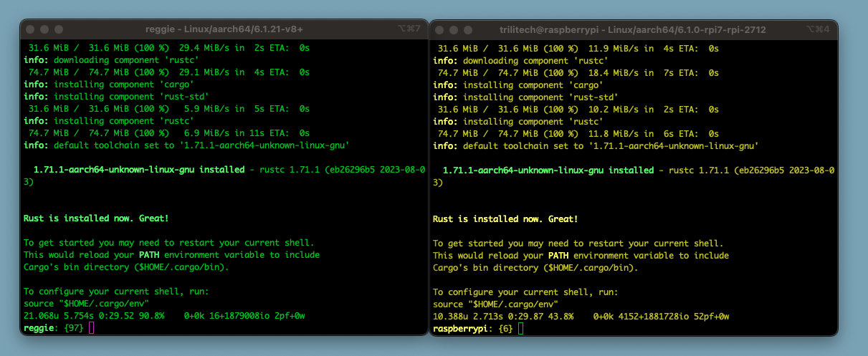Click 'To get started you may need' line in reggie
The height and width of the screenshot is (356, 868).
[169, 243]
